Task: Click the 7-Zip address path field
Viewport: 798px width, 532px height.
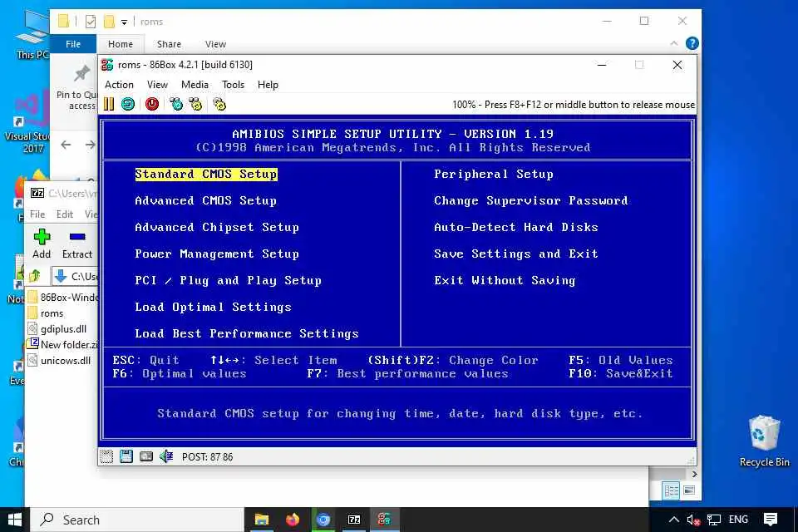Action: tap(75, 277)
